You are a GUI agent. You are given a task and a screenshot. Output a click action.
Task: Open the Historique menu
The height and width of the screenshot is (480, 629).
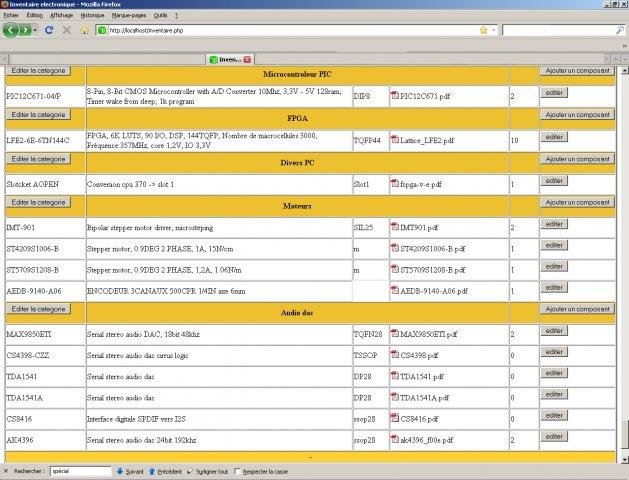[x=92, y=15]
